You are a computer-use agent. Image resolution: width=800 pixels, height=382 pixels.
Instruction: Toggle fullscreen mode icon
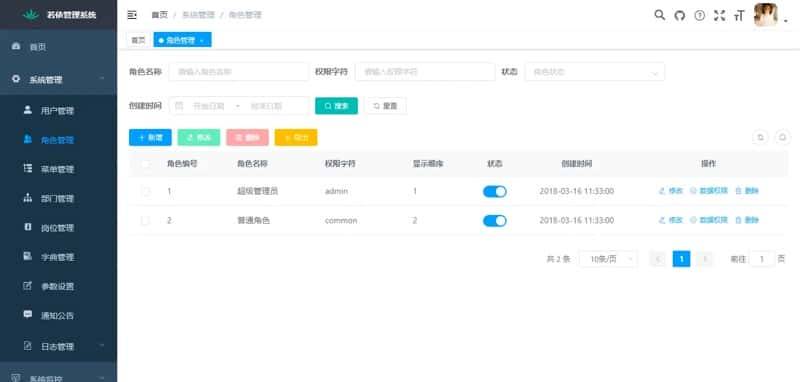coord(719,15)
